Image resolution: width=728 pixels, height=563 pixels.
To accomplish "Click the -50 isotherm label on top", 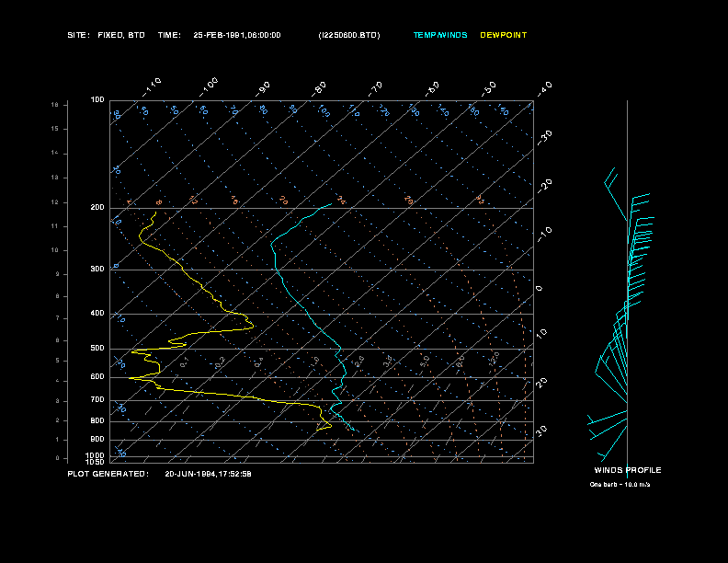I will pos(488,88).
